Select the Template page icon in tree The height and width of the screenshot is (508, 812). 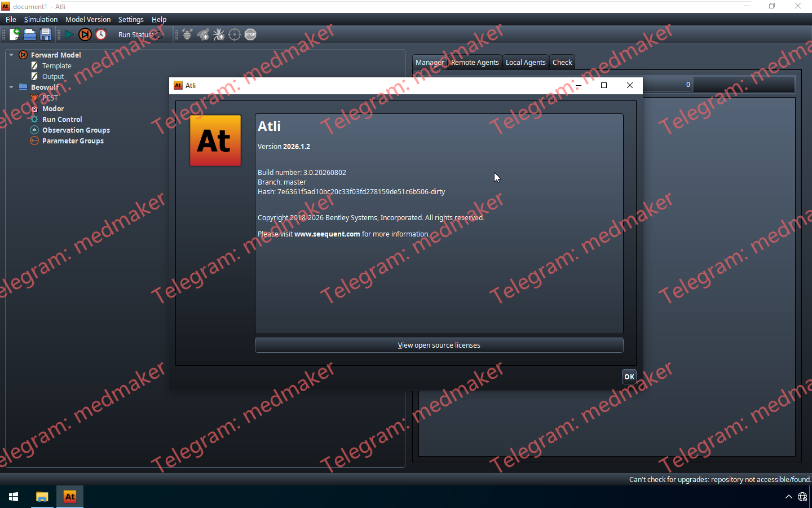(x=34, y=65)
